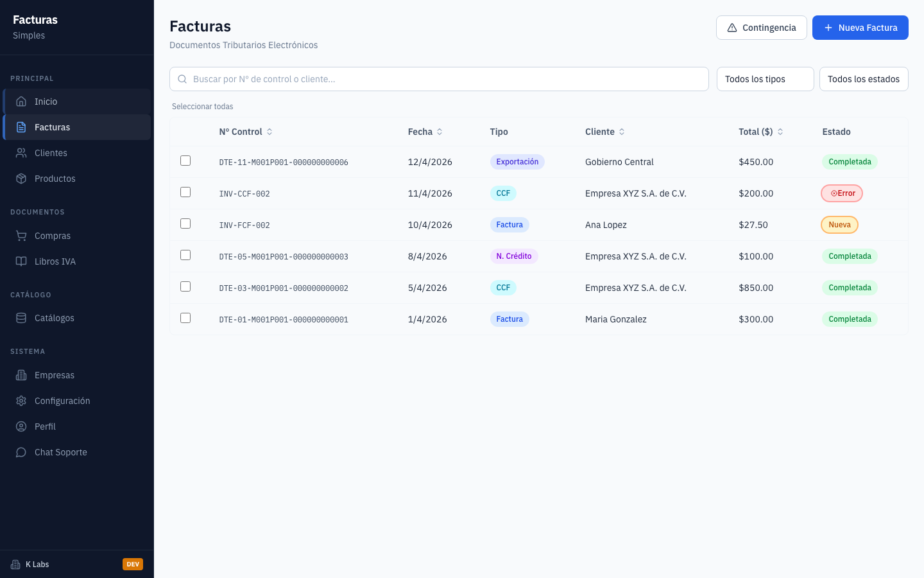The width and height of the screenshot is (924, 578).
Task: Sort by Fecha column
Action: (x=425, y=132)
